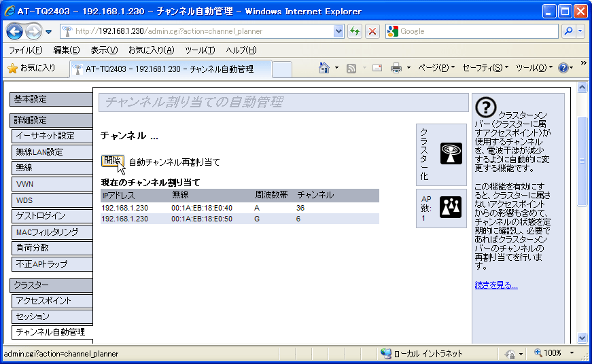592x364 pixels.
Task: Click the scrollbar up arrow
Action: click(x=582, y=88)
